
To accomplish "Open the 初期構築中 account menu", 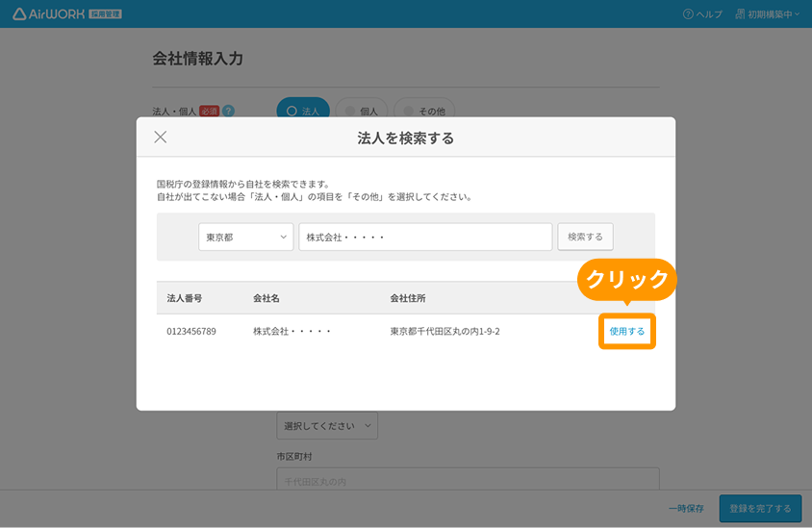I will (x=768, y=14).
